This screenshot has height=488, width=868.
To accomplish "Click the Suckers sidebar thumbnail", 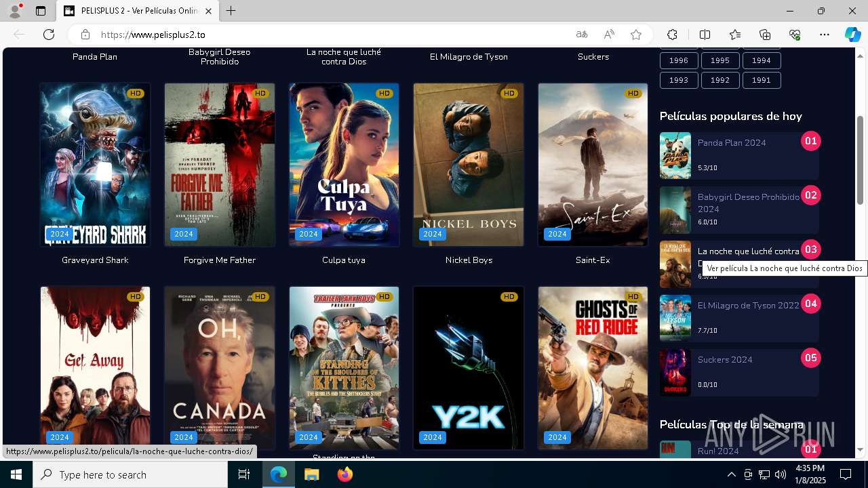I will click(x=675, y=373).
